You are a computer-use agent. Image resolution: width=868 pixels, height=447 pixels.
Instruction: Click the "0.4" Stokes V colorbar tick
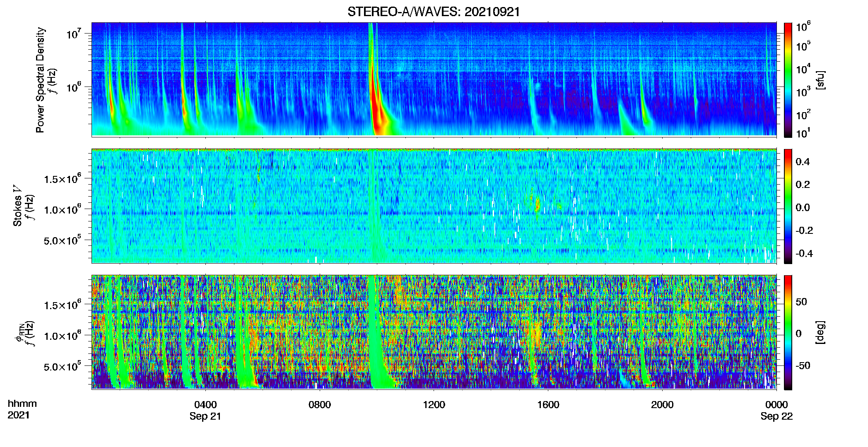click(803, 162)
